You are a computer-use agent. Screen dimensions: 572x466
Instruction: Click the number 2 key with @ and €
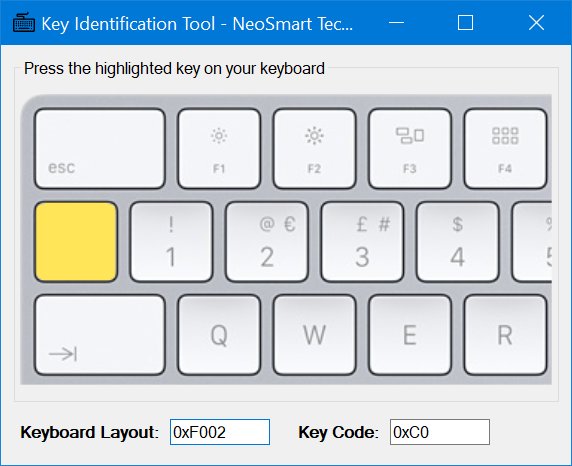point(267,242)
